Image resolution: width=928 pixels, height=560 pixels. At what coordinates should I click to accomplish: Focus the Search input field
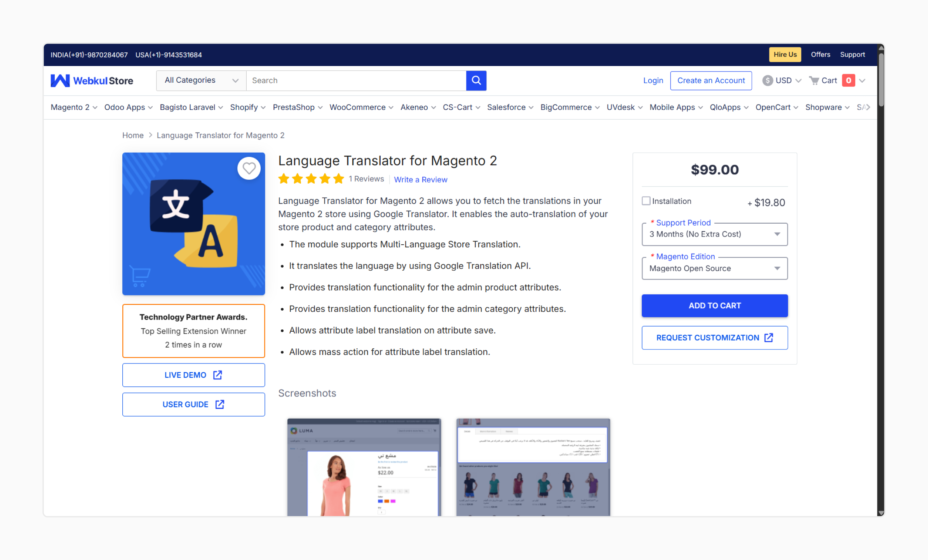356,80
